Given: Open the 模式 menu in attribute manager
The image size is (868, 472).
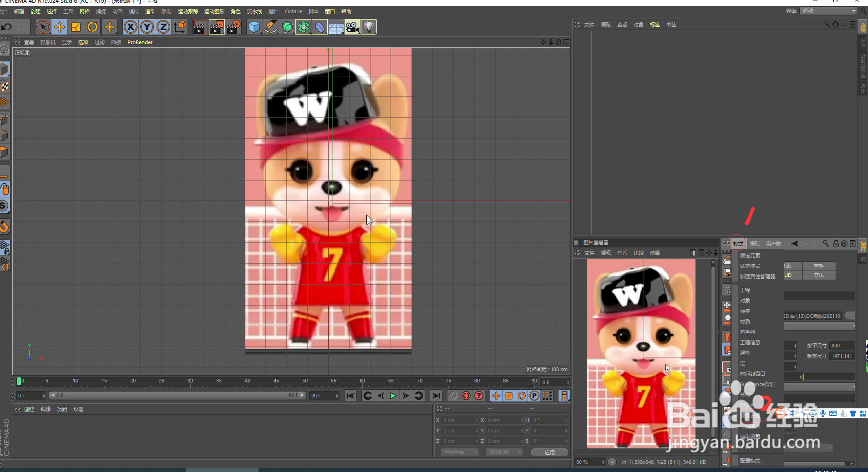Looking at the screenshot, I should (x=738, y=244).
